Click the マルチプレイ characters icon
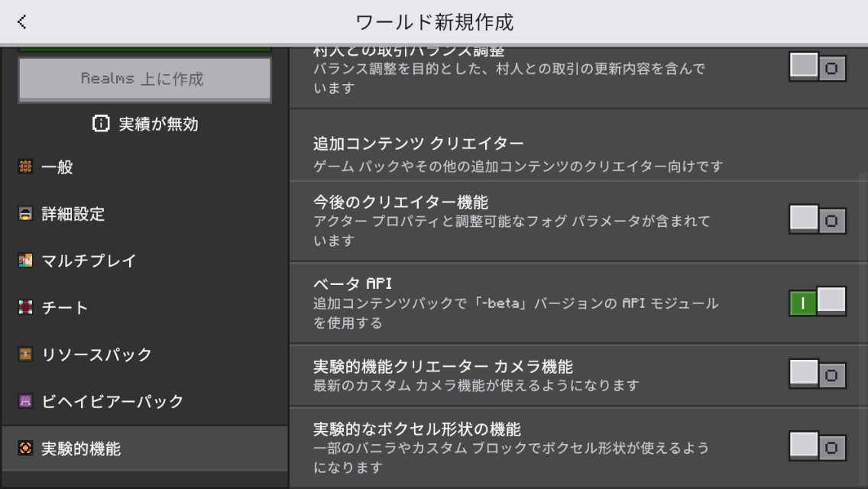 pos(25,261)
